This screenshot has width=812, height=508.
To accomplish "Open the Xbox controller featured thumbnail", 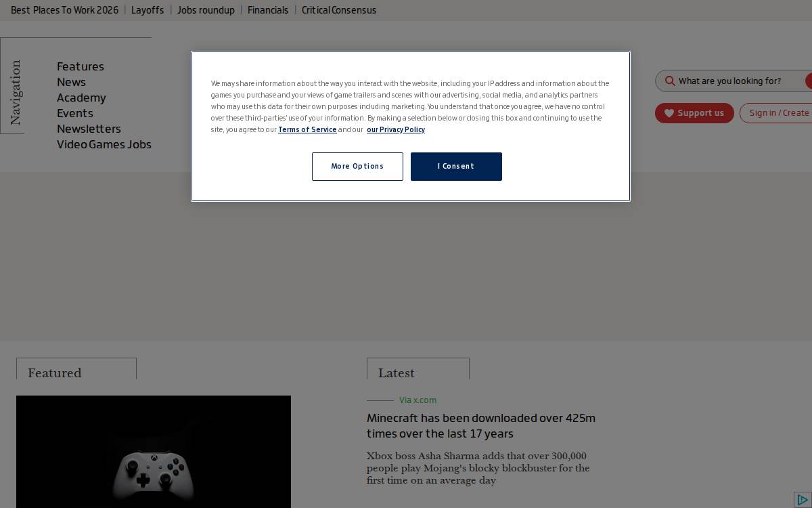I will [x=154, y=452].
